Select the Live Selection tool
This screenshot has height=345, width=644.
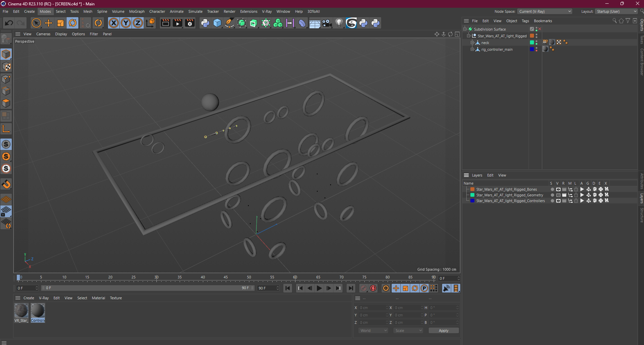(x=36, y=23)
